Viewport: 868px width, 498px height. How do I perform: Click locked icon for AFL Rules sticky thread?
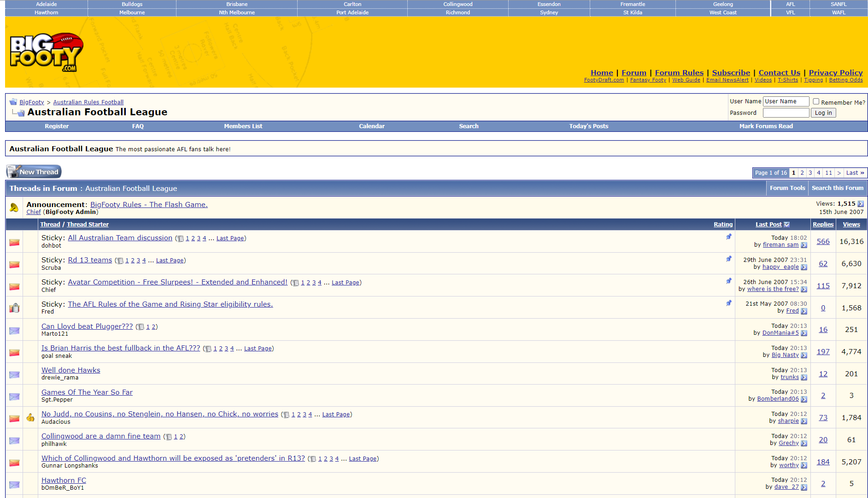(x=15, y=308)
